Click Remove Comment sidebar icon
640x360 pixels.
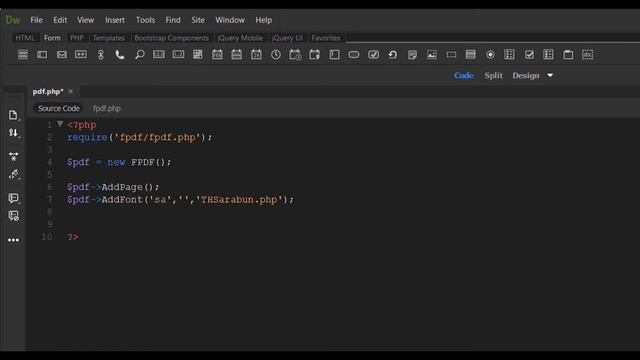coord(13,216)
